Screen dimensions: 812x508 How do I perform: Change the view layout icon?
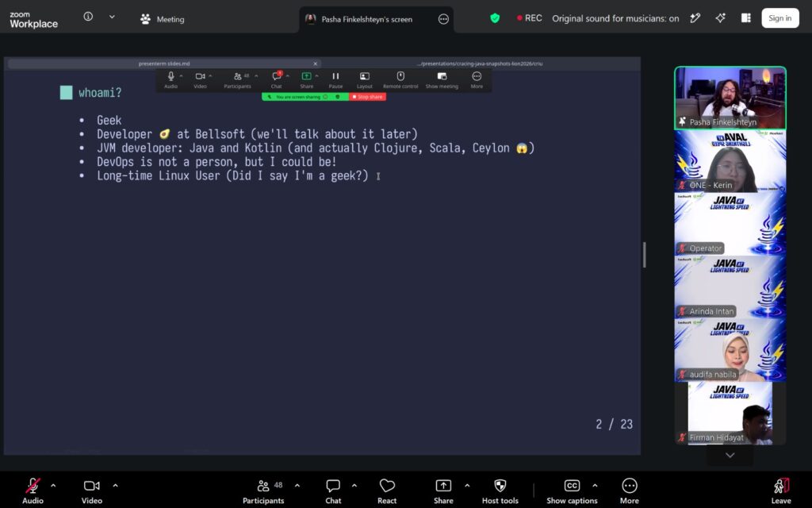click(x=745, y=18)
